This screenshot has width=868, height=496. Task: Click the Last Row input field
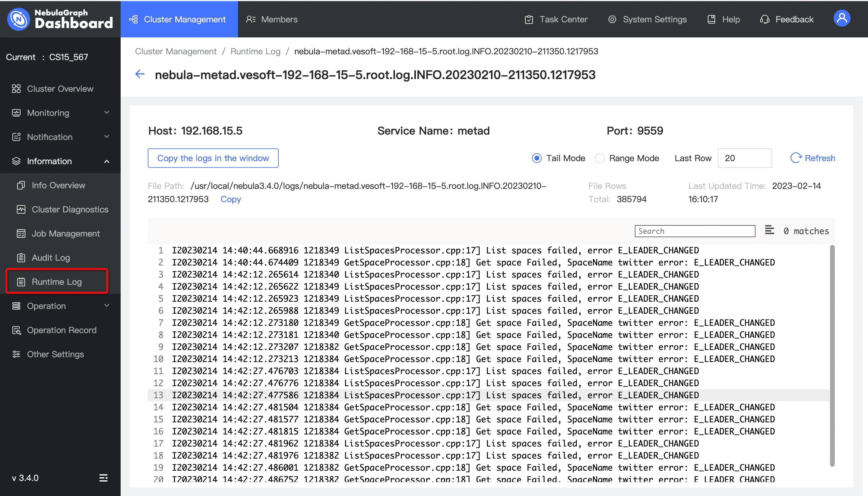(744, 158)
